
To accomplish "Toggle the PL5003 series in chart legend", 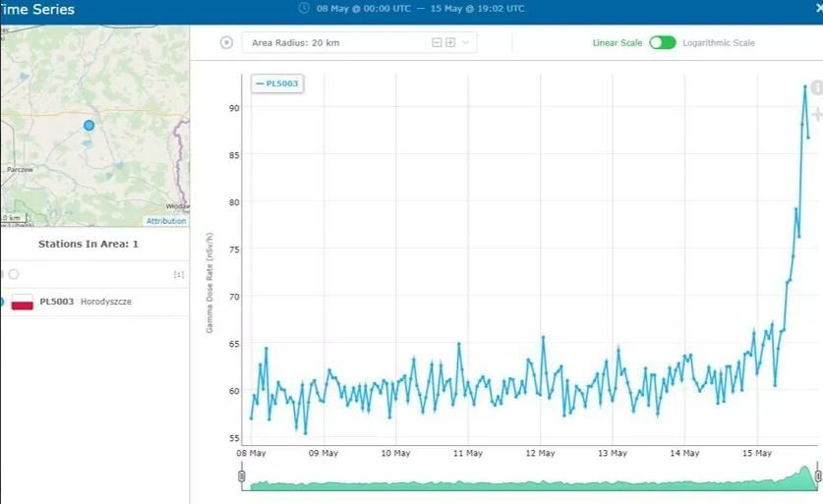I will (277, 84).
